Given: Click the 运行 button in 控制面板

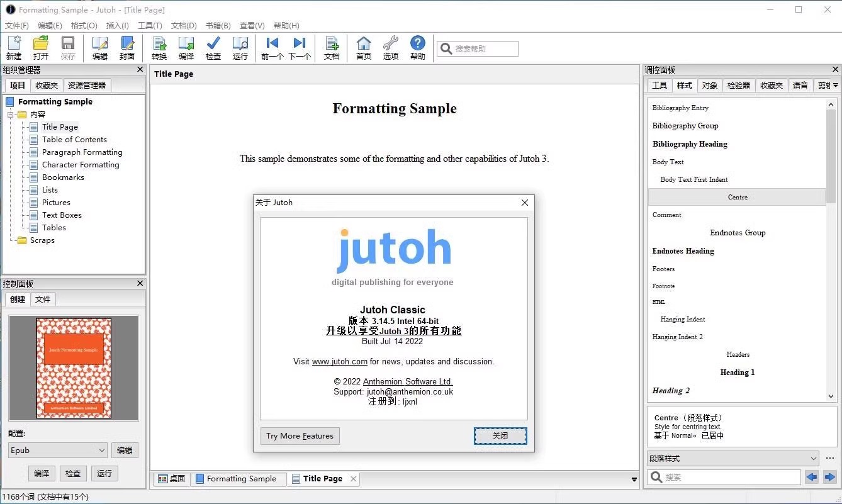Looking at the screenshot, I should (x=104, y=474).
